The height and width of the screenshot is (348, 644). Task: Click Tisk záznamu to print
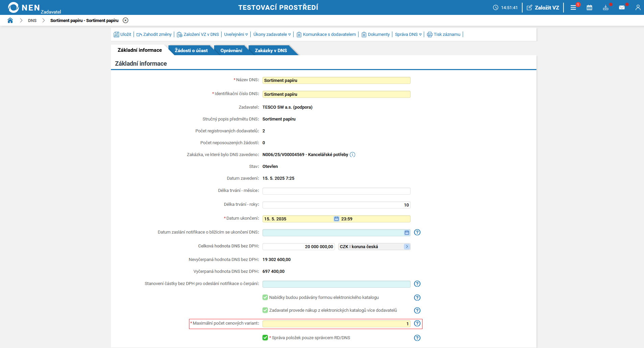pyautogui.click(x=444, y=34)
